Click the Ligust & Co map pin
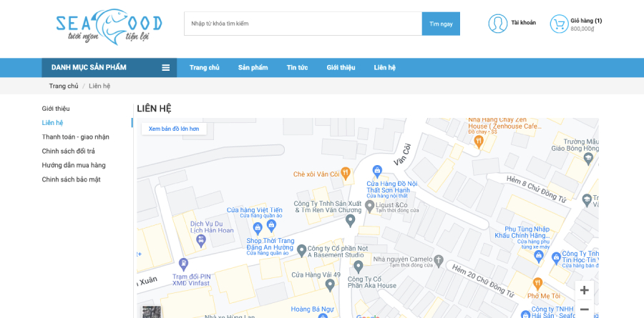Image resolution: width=644 pixels, height=318 pixels. (370, 207)
